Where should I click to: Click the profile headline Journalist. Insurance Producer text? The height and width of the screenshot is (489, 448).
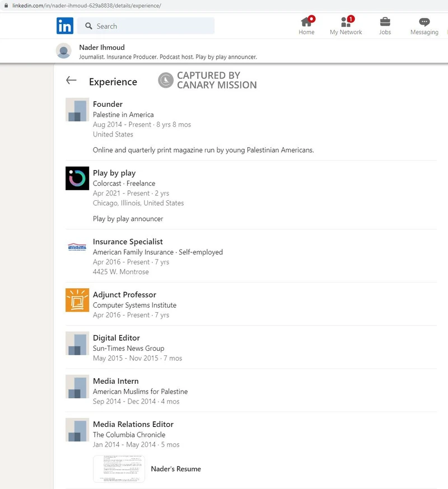(x=168, y=57)
